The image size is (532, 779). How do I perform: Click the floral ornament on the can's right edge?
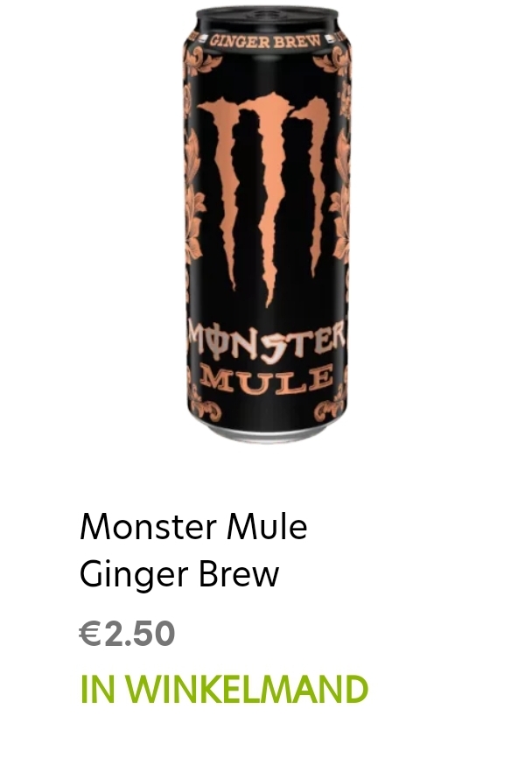point(342,199)
